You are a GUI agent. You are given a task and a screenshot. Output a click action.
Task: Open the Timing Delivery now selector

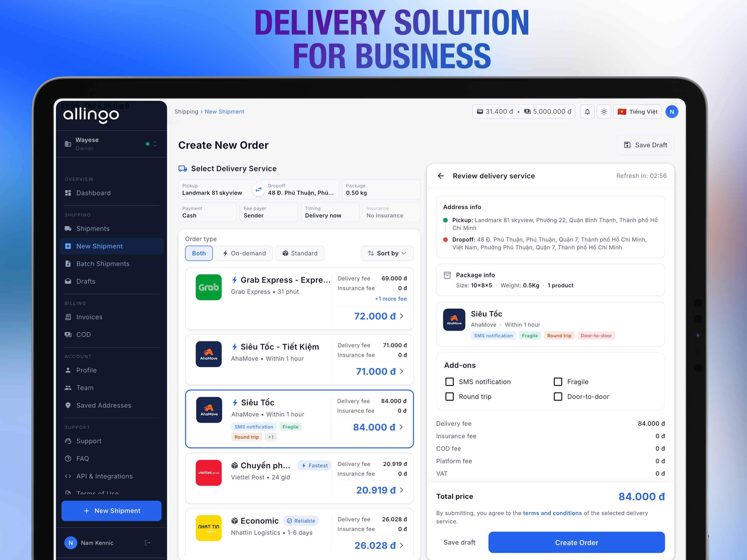point(330,212)
